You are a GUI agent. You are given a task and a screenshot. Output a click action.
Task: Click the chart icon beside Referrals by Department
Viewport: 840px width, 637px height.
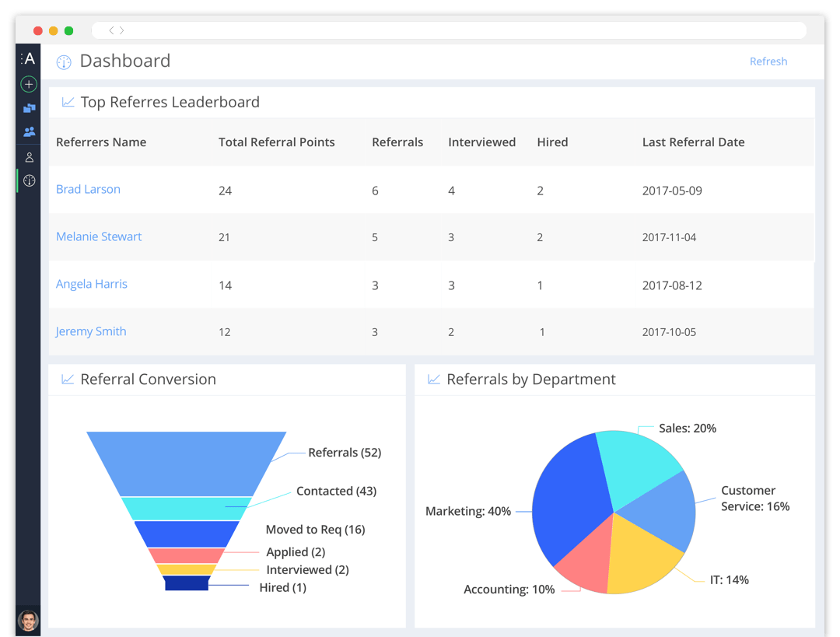pos(434,380)
